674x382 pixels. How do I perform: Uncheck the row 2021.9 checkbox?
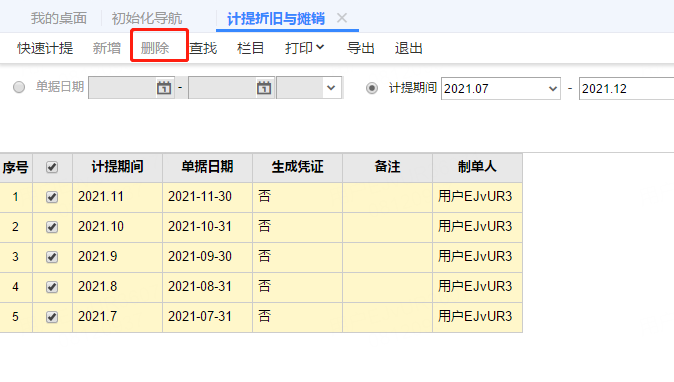(x=52, y=257)
